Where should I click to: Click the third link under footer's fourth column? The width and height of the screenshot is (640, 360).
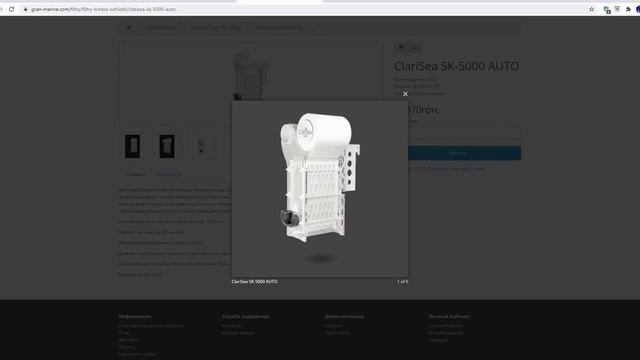438,340
